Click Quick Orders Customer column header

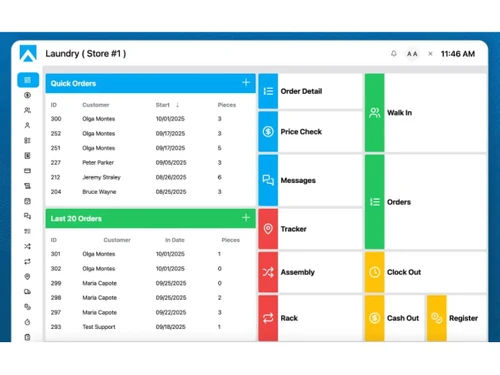(x=96, y=105)
